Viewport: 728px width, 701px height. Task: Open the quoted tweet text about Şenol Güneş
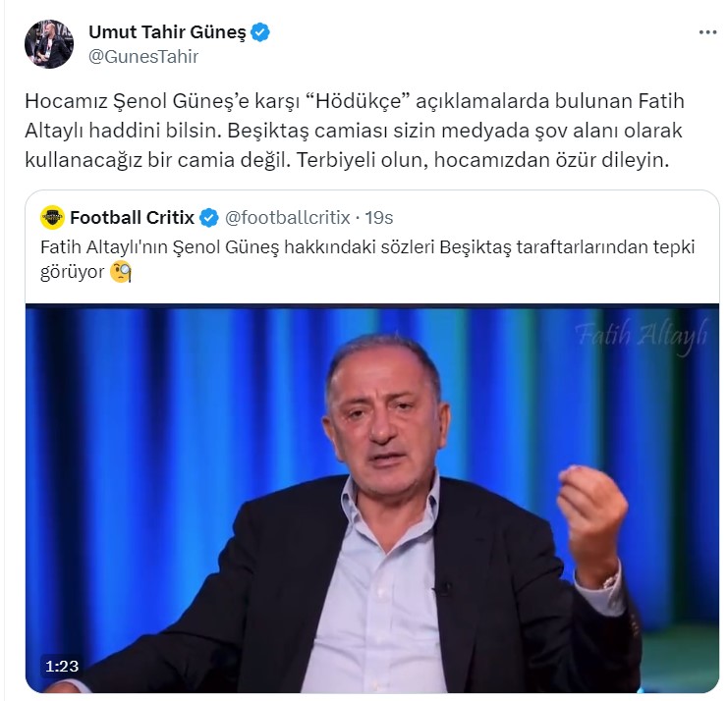(x=367, y=259)
